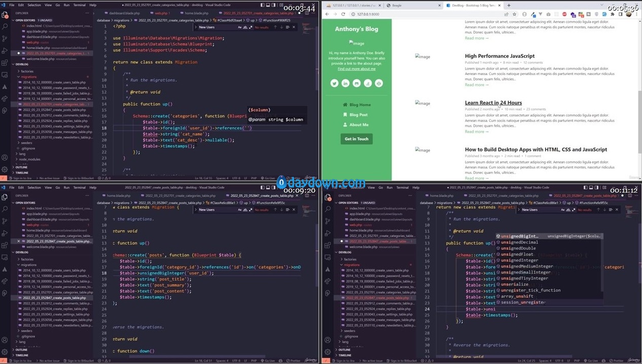Open Manage gear in bottom-left VS Code window
This screenshot has width=642, height=364.
coord(5,351)
